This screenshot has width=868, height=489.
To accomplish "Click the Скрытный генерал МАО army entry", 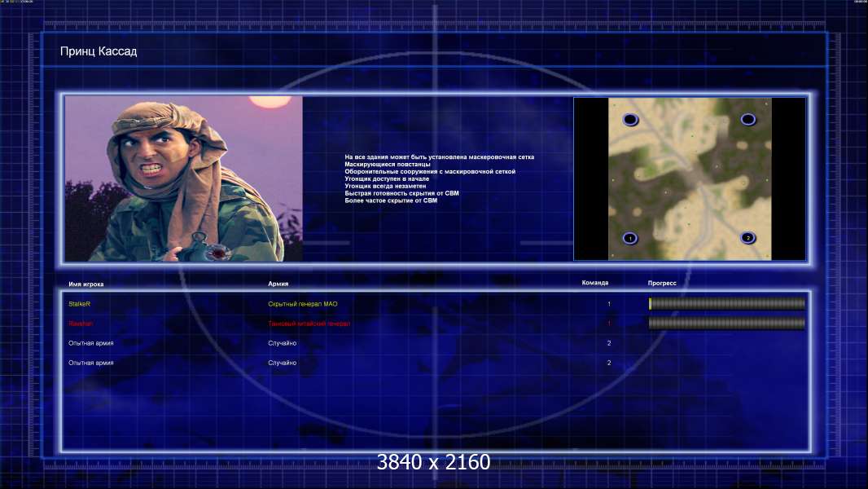I will [x=303, y=304].
